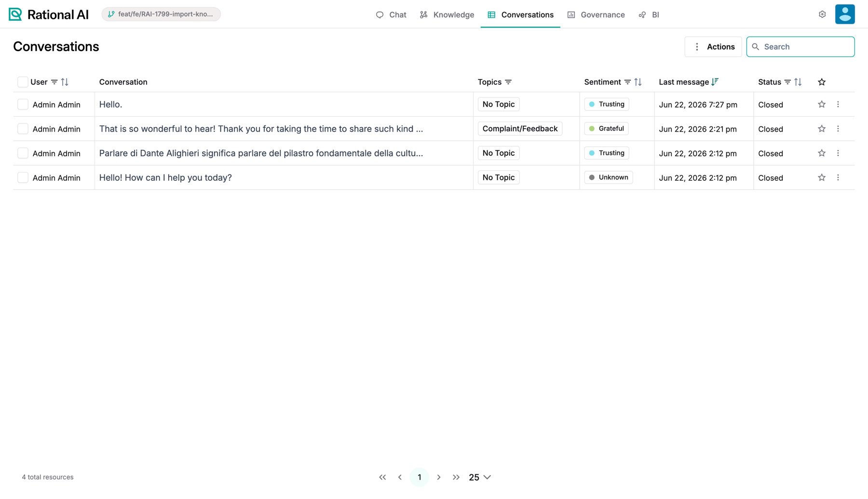The width and height of the screenshot is (868, 499).
Task: Open the Governance tab
Action: [596, 14]
